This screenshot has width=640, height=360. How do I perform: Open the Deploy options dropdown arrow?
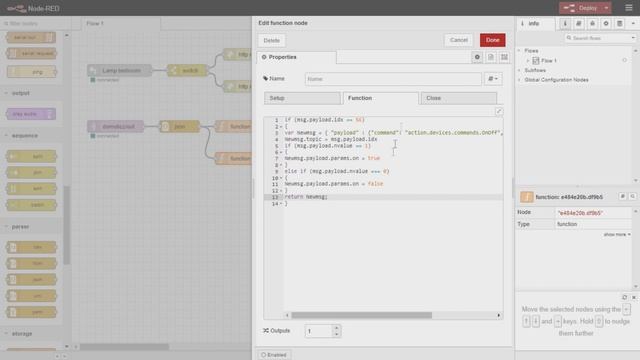point(607,8)
